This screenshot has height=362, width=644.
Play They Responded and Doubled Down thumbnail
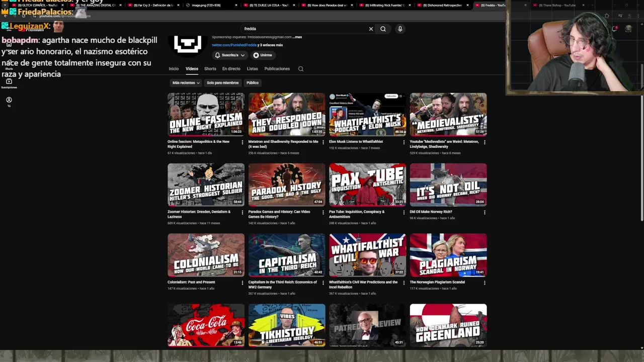[x=287, y=114]
